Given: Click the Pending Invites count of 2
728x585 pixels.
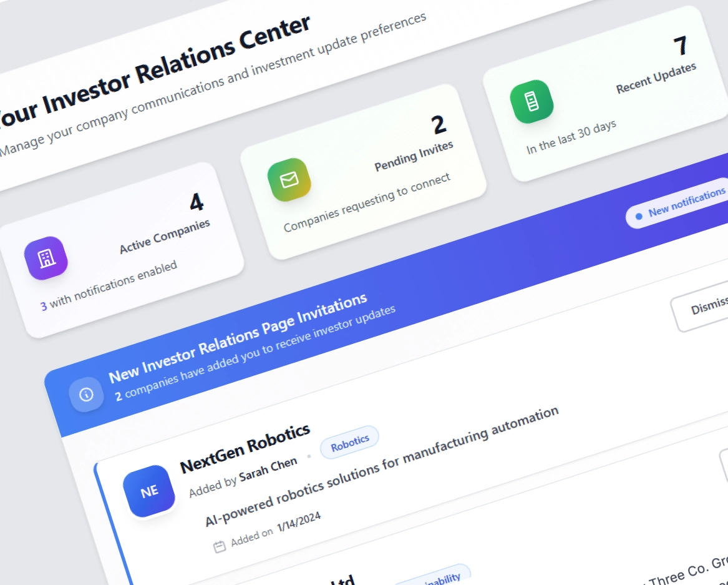Looking at the screenshot, I should 439,125.
